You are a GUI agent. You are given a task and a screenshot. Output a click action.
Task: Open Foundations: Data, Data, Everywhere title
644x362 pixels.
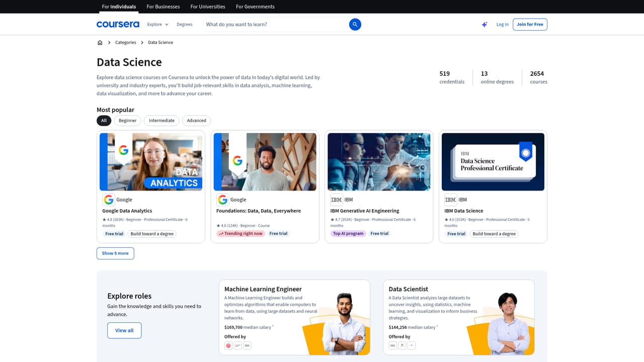[259, 211]
